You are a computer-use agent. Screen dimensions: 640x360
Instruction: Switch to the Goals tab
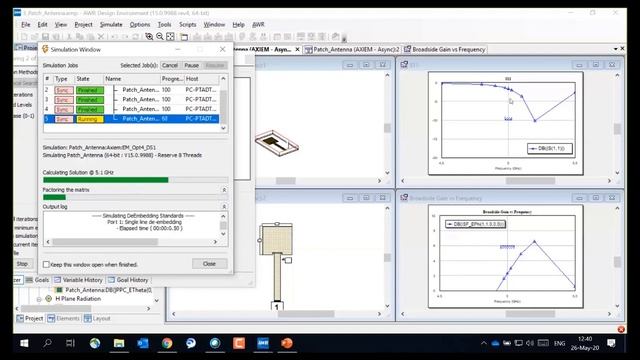tap(38, 280)
